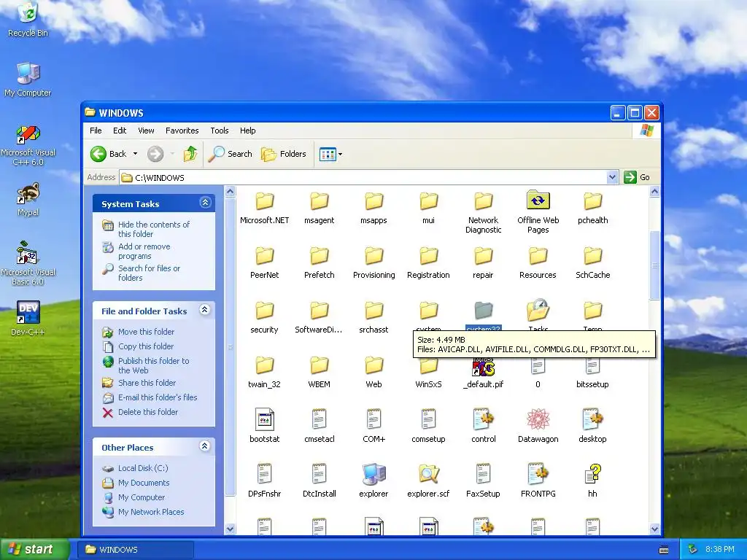
Task: Click the Go button
Action: click(x=637, y=177)
